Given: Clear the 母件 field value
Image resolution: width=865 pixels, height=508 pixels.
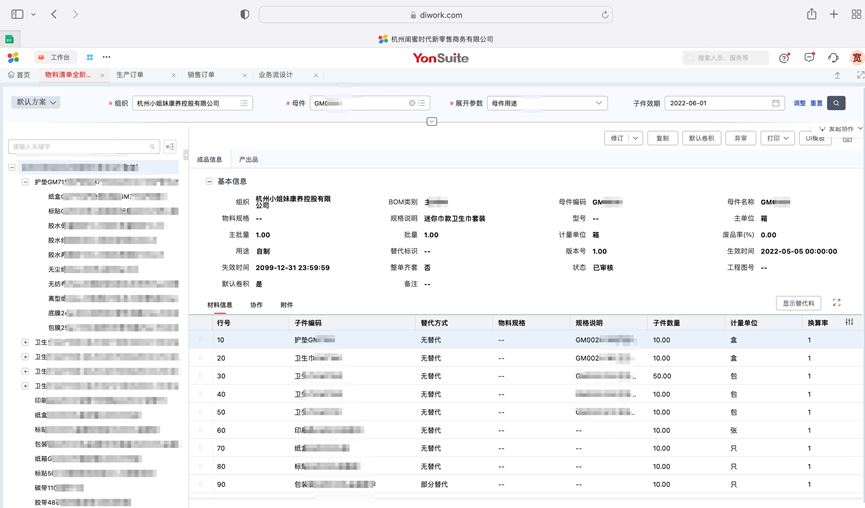Looking at the screenshot, I should (411, 103).
